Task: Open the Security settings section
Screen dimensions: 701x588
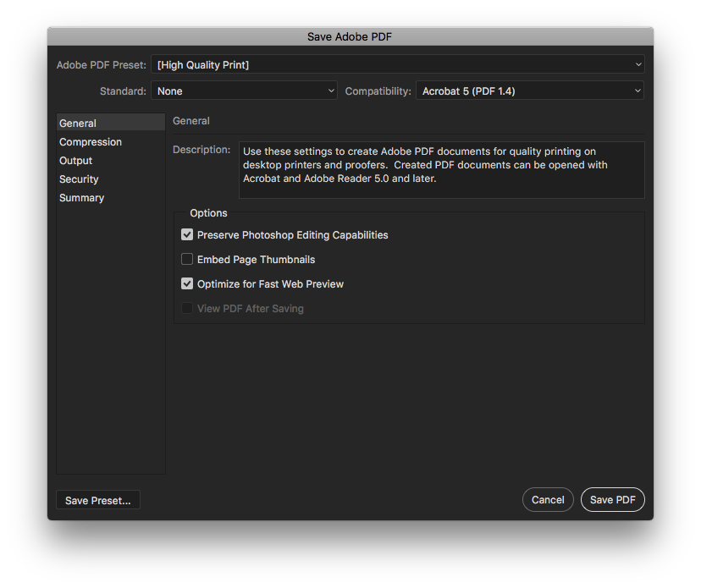Action: [x=111, y=179]
